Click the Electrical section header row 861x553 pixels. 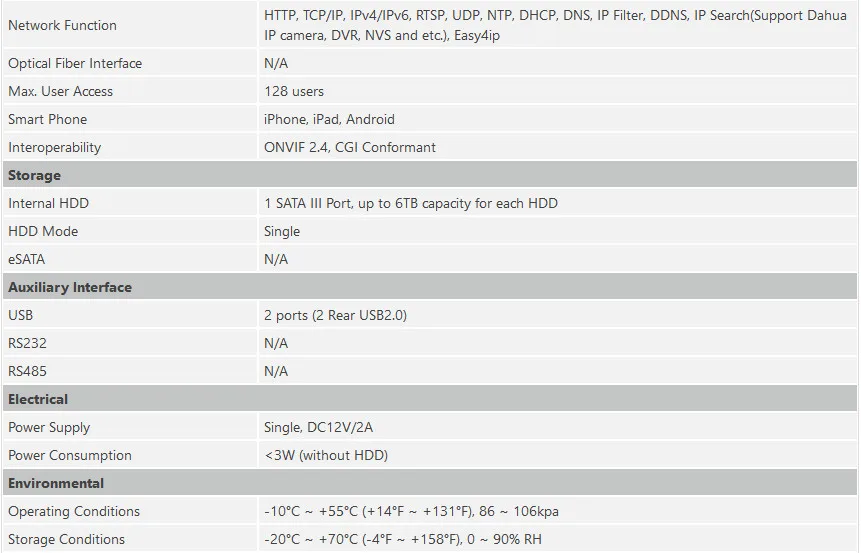[x=430, y=399]
